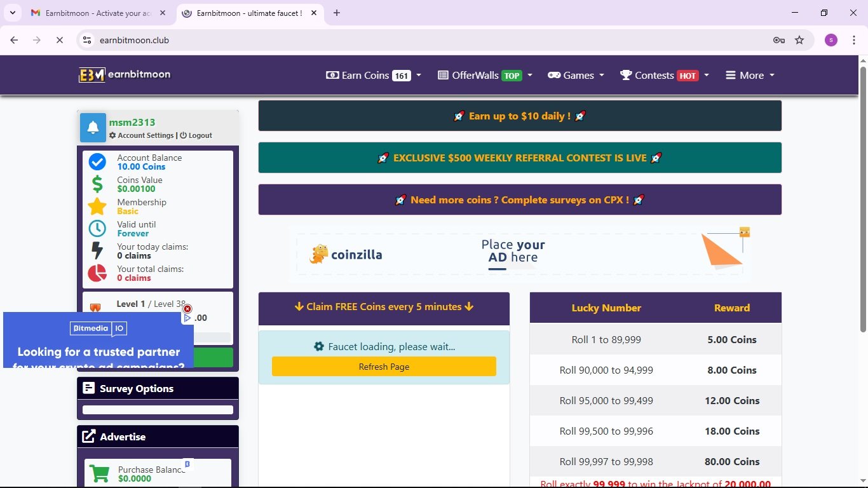This screenshot has width=868, height=488.
Task: Click the Roll 1 to 89,999 row
Action: point(656,339)
